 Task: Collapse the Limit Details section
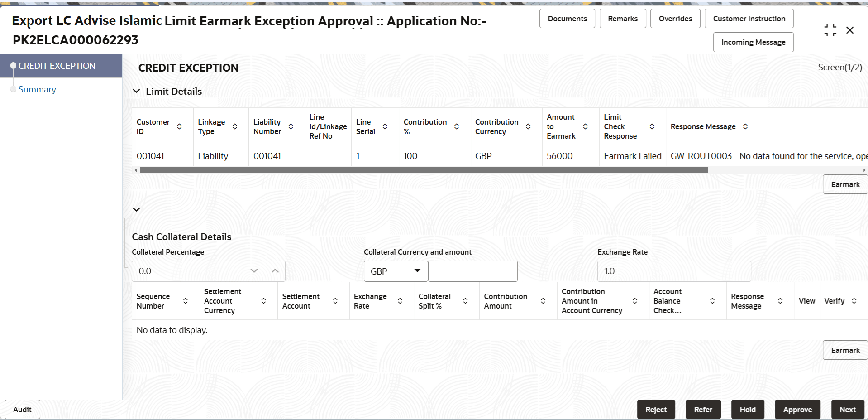pos(137,91)
